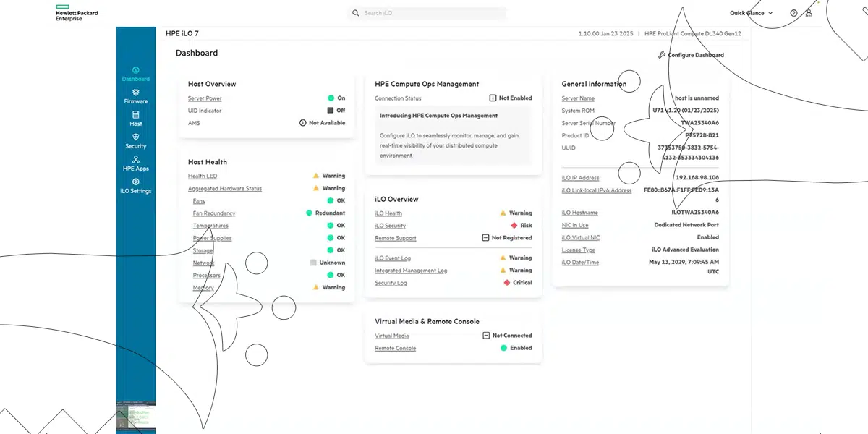
Task: Click the Search iLO field
Action: (427, 13)
